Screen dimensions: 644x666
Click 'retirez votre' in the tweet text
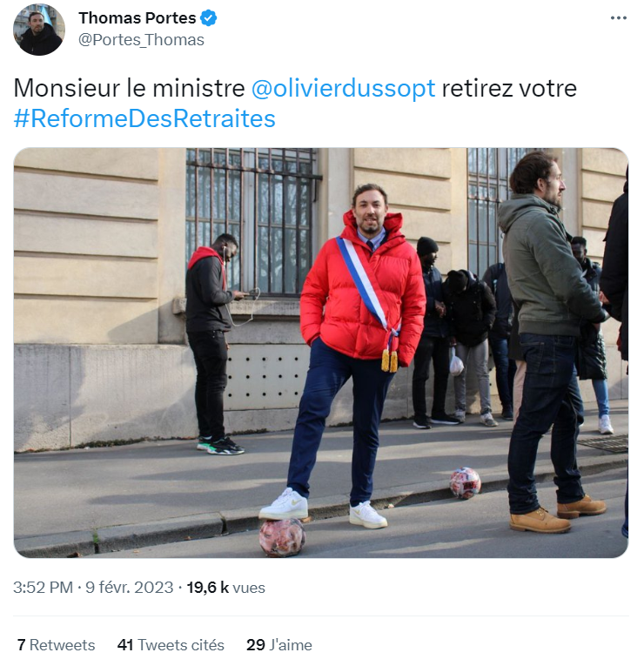click(509, 88)
